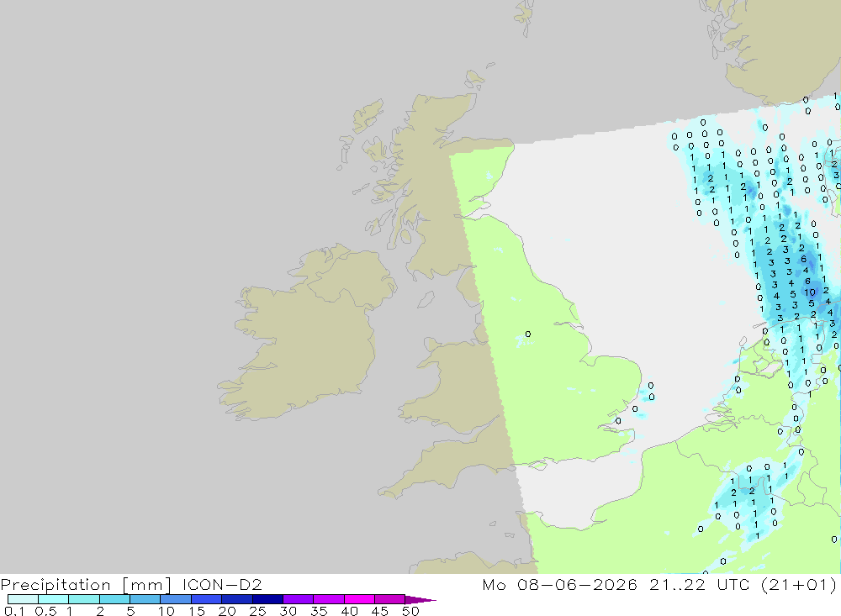Click the '10' precipitation value on the map
The height and width of the screenshot is (616, 841).
pyautogui.click(x=810, y=292)
